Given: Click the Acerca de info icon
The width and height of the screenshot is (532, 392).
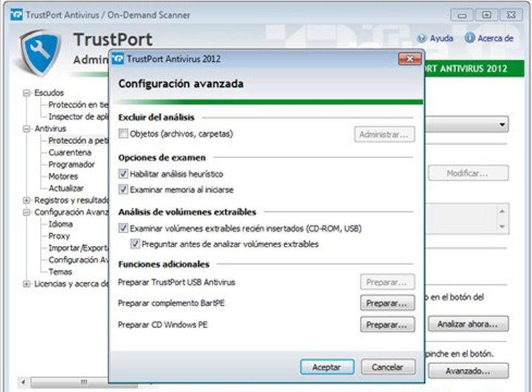Looking at the screenshot, I should pos(469,38).
